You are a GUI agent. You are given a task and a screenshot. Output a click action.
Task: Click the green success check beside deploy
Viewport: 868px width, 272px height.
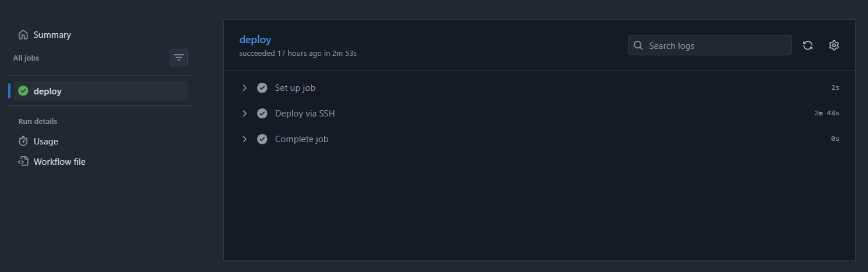click(x=23, y=91)
